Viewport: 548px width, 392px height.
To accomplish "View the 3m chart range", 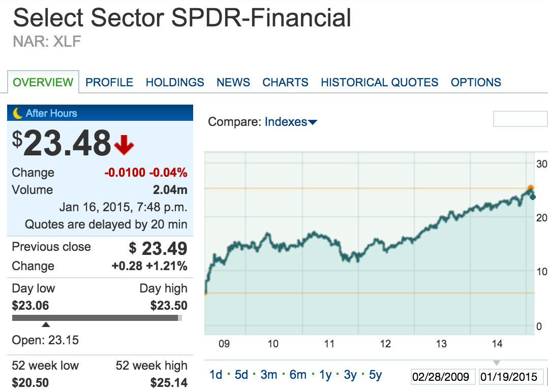I will [268, 375].
